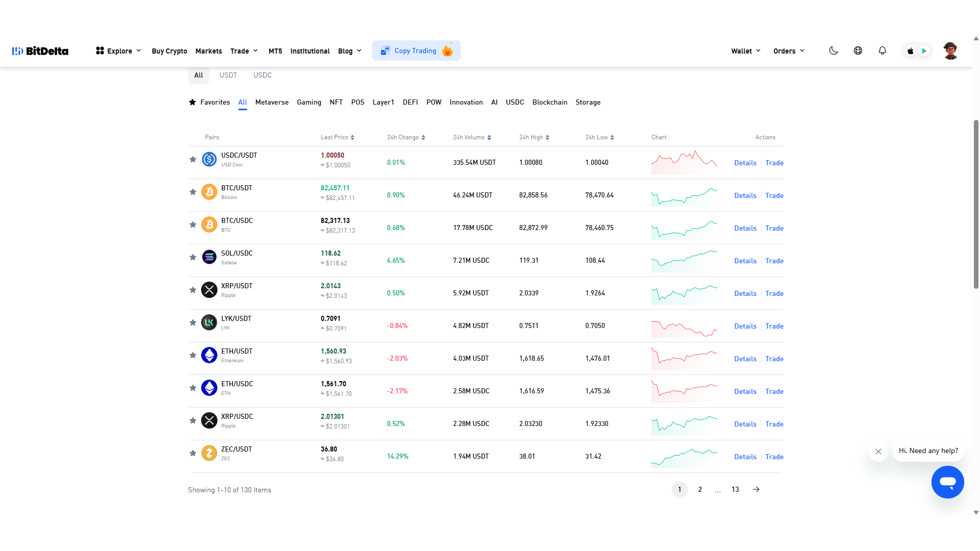The width and height of the screenshot is (980, 551).
Task: Click Trade for ETH/USDT
Action: [x=774, y=359]
